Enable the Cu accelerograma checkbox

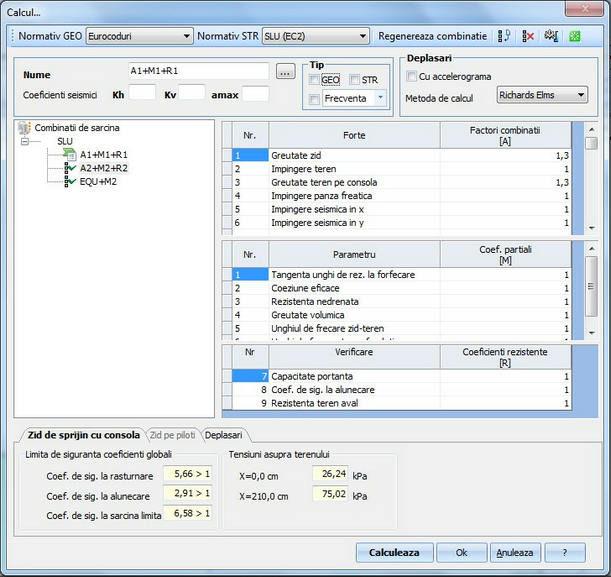pyautogui.click(x=411, y=76)
